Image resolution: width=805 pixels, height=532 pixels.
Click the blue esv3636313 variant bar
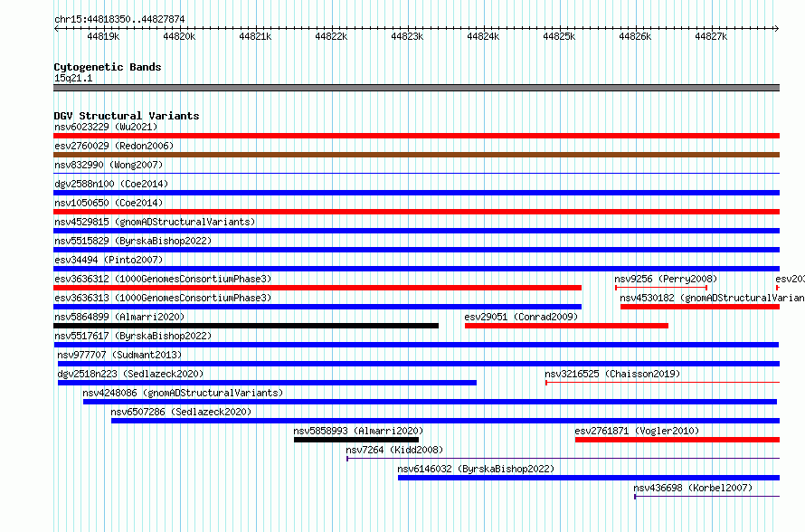317,307
